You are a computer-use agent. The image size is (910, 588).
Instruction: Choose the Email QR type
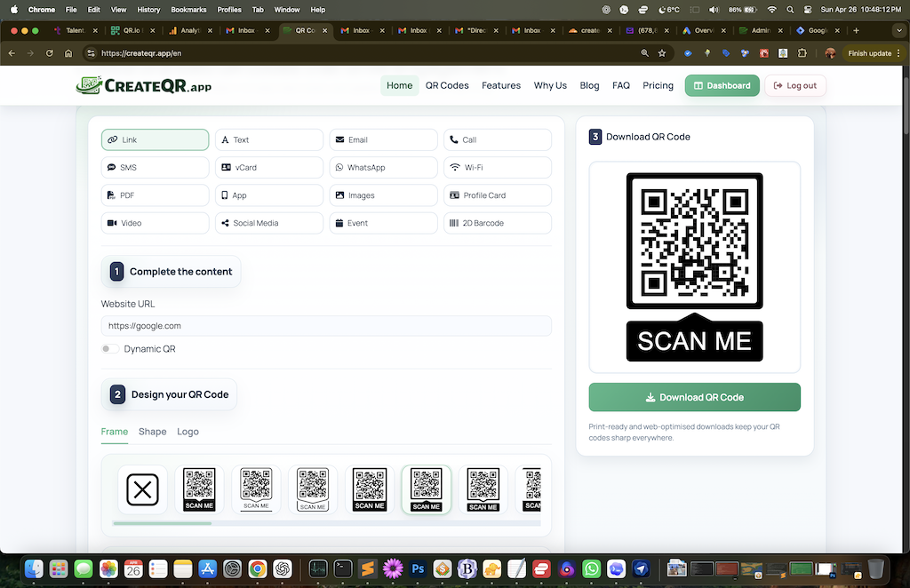coord(384,139)
